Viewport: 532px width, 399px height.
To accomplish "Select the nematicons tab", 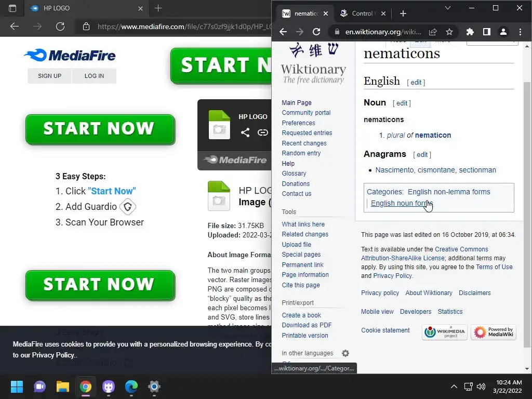I will coord(305,14).
